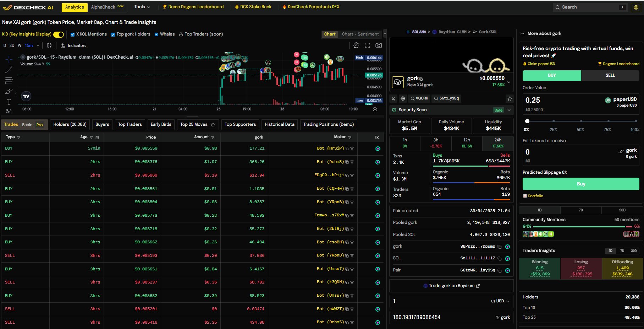The width and height of the screenshot is (644, 329).
Task: Select the text annotation tool on chart
Action: point(9,102)
